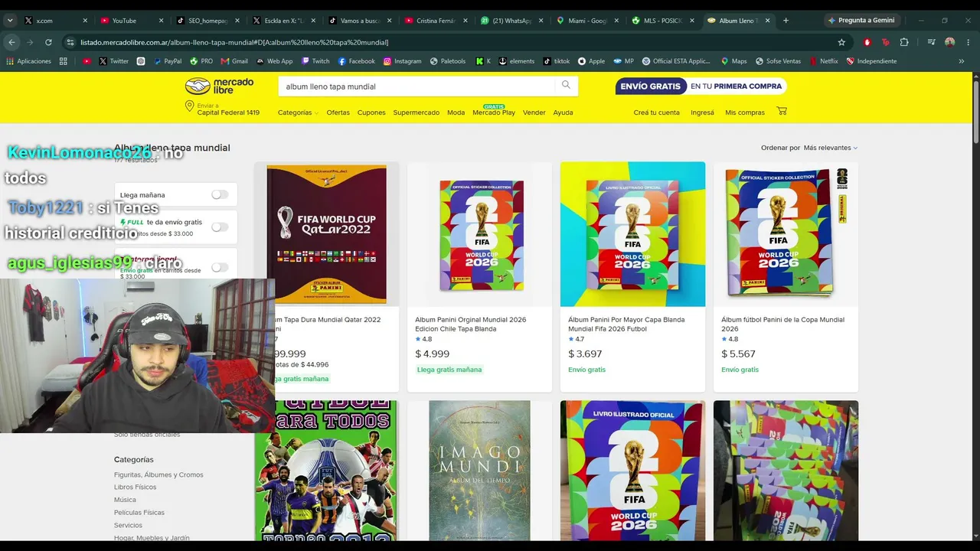Open the Ordenar por Más relevantes dropdown
980x551 pixels.
point(830,148)
